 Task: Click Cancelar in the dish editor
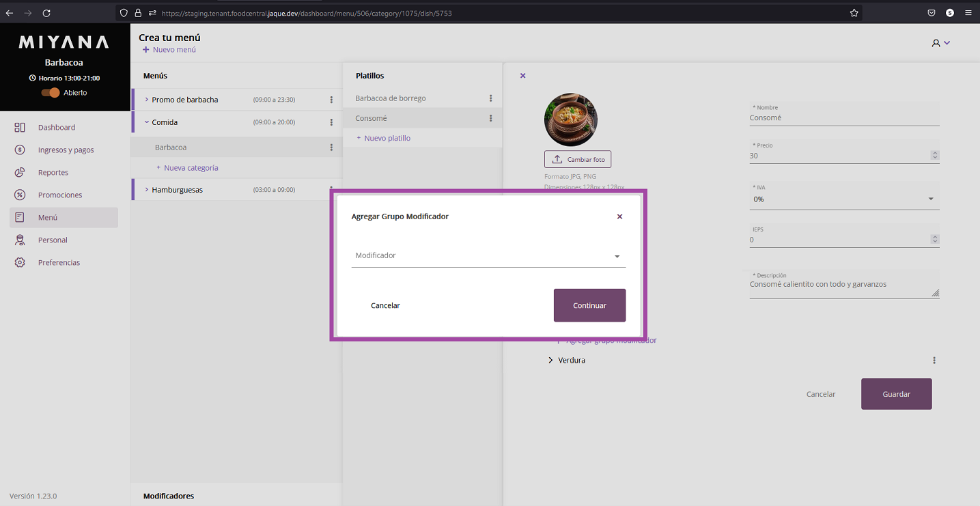click(x=821, y=394)
